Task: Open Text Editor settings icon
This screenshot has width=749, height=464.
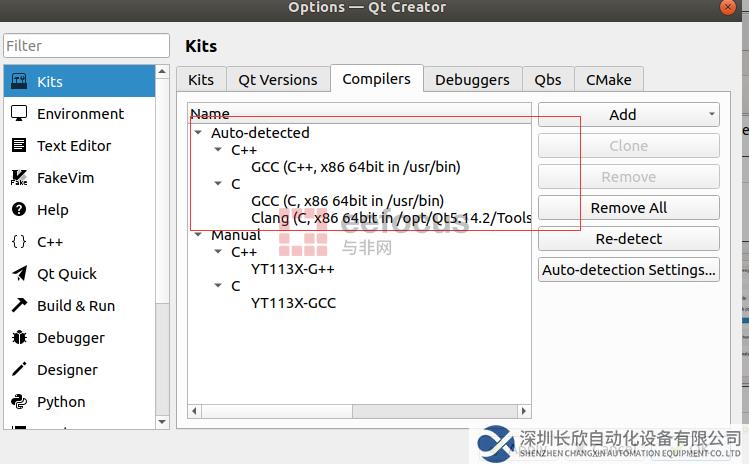Action: pos(19,145)
